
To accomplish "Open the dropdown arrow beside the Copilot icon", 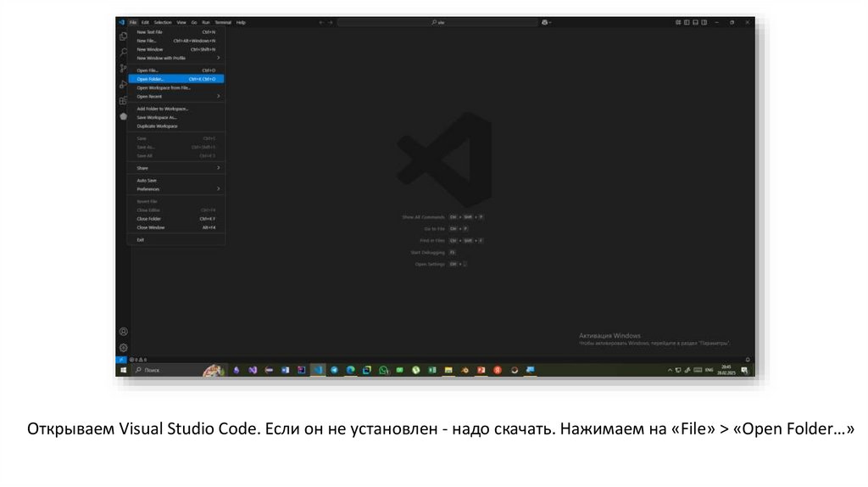I will pos(550,23).
